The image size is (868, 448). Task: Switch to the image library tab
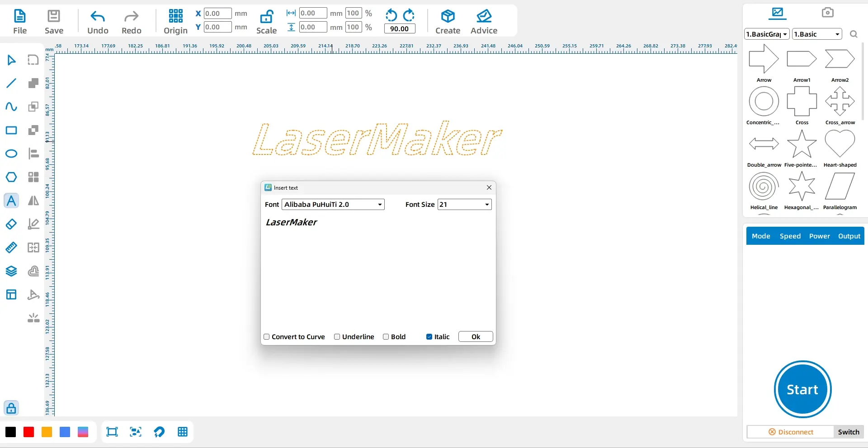778,13
